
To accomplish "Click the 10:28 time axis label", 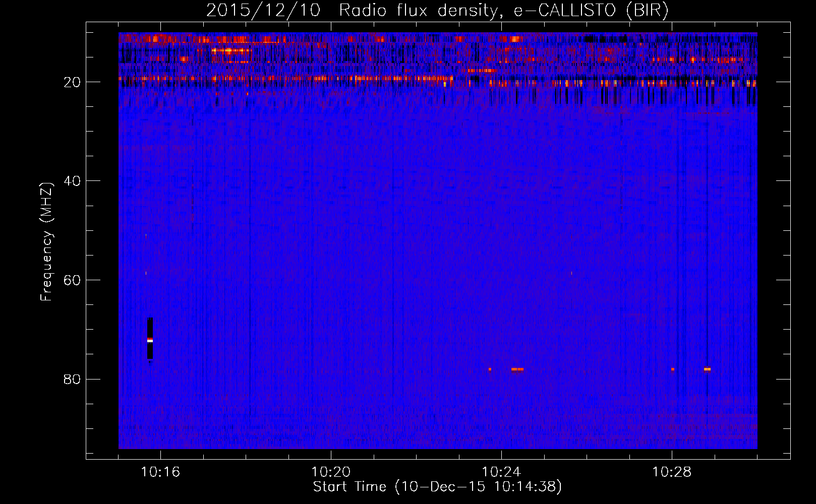I will (672, 472).
